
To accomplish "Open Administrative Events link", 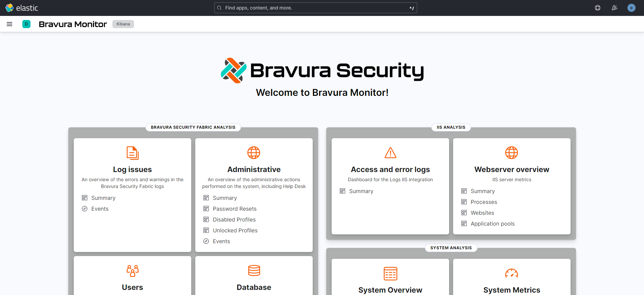I will (221, 241).
